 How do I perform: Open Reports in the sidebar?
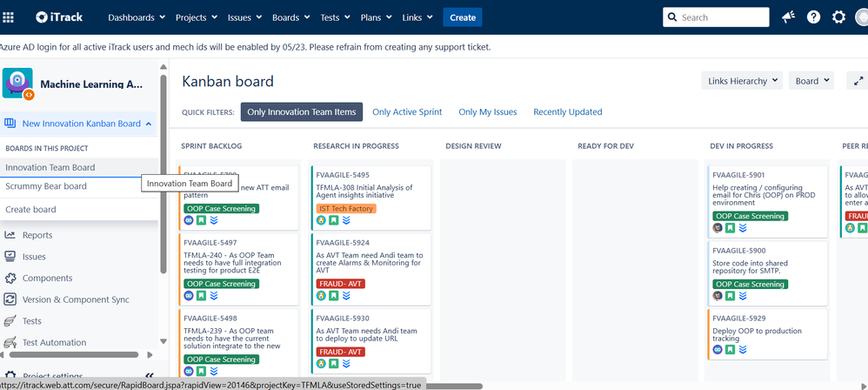37,235
